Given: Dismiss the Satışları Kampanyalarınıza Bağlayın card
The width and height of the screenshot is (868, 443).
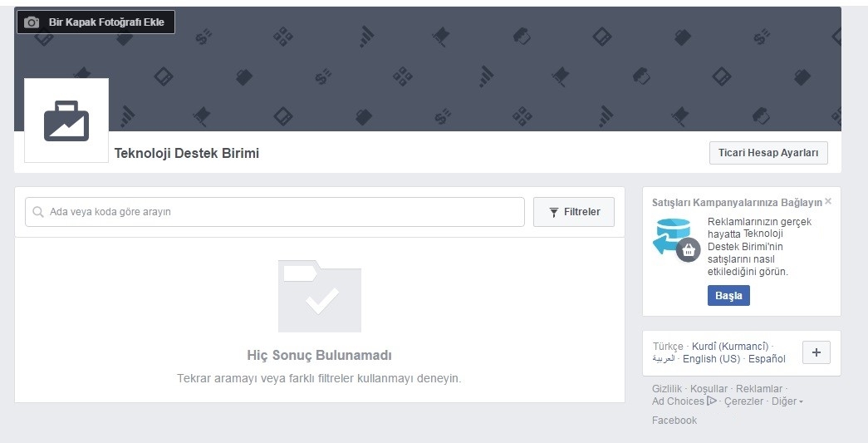Looking at the screenshot, I should click(x=828, y=201).
